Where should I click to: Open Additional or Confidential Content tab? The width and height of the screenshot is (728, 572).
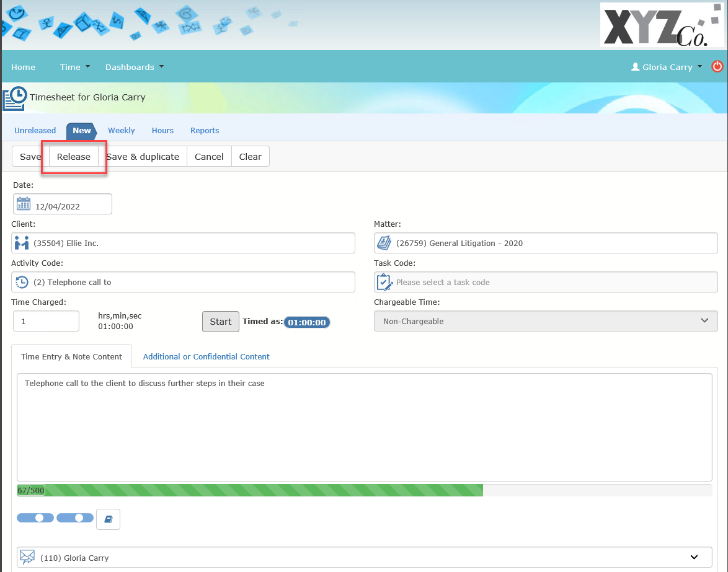(x=206, y=356)
